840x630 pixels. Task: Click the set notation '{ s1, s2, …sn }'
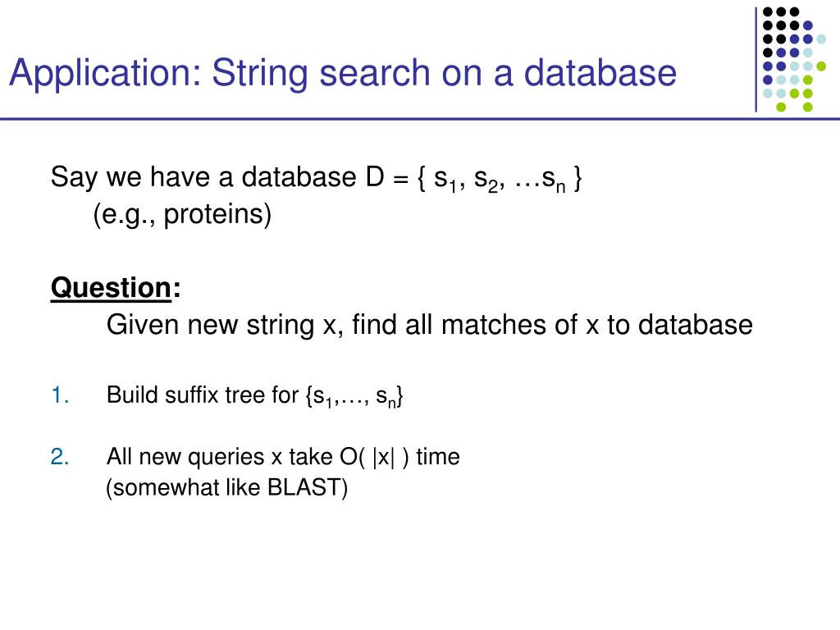click(500, 179)
